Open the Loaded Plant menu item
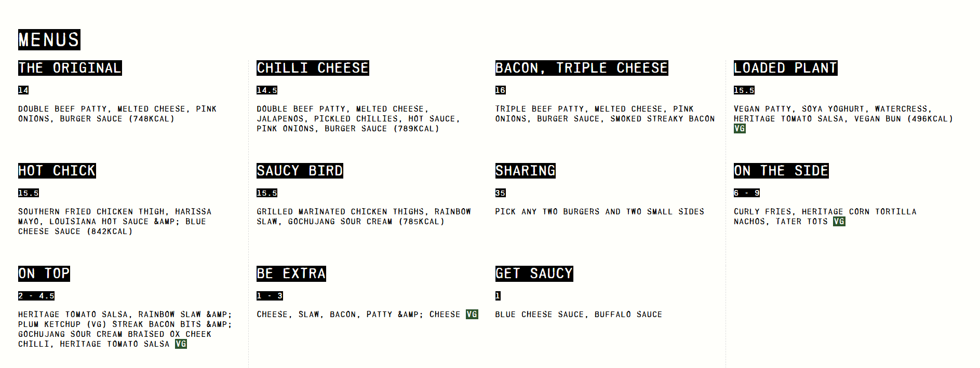The height and width of the screenshot is (368, 980). point(785,68)
